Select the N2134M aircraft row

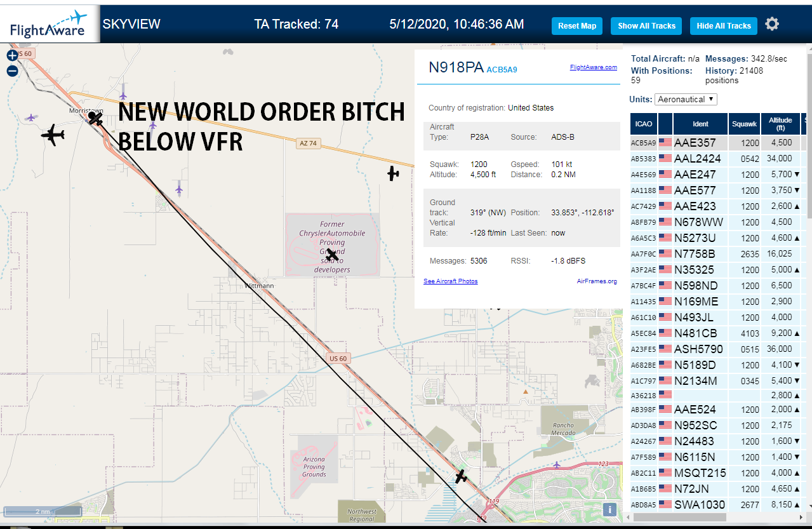pyautogui.click(x=718, y=381)
